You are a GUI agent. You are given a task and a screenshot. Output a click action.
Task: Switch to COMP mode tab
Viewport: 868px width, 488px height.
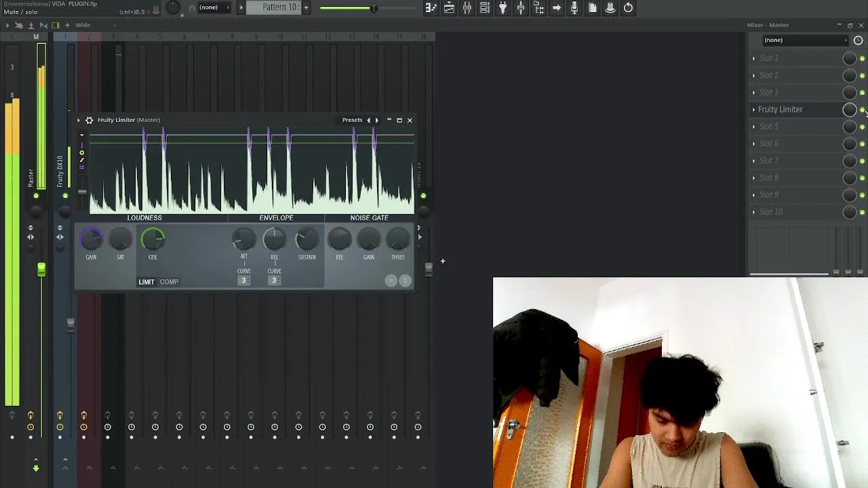tap(169, 282)
